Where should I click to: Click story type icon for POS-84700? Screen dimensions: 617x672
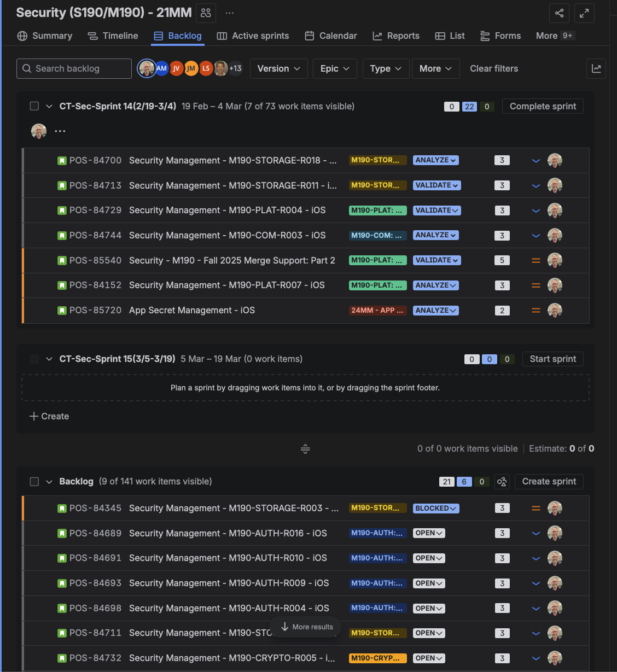(62, 161)
